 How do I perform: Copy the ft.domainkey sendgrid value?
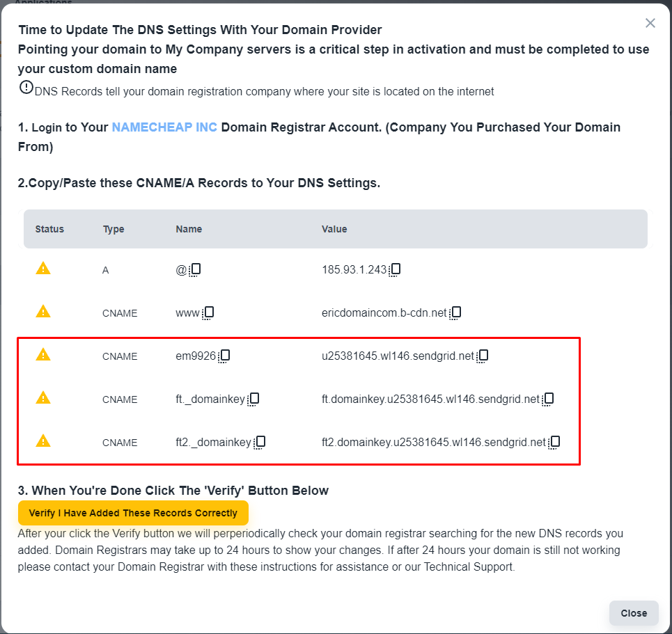[548, 399]
